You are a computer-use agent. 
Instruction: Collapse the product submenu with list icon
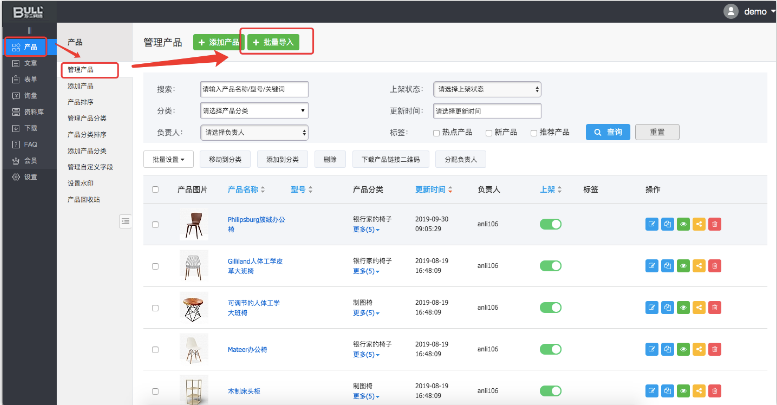pos(125,221)
